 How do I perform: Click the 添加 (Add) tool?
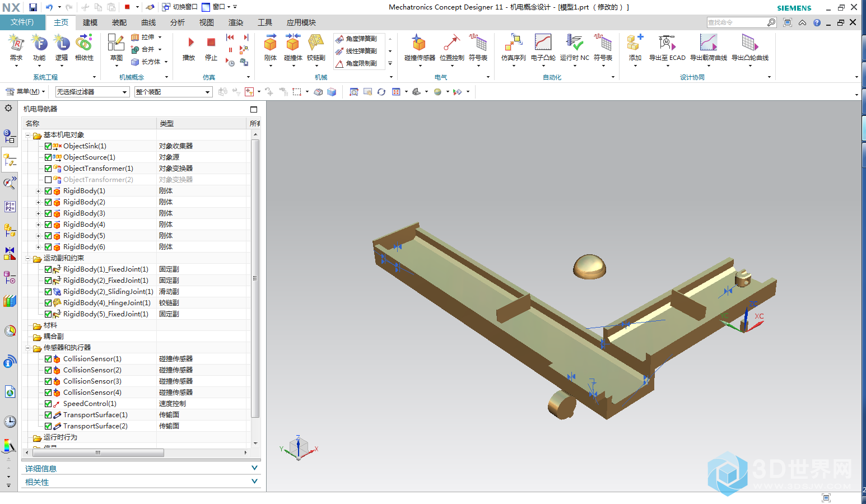click(x=635, y=47)
